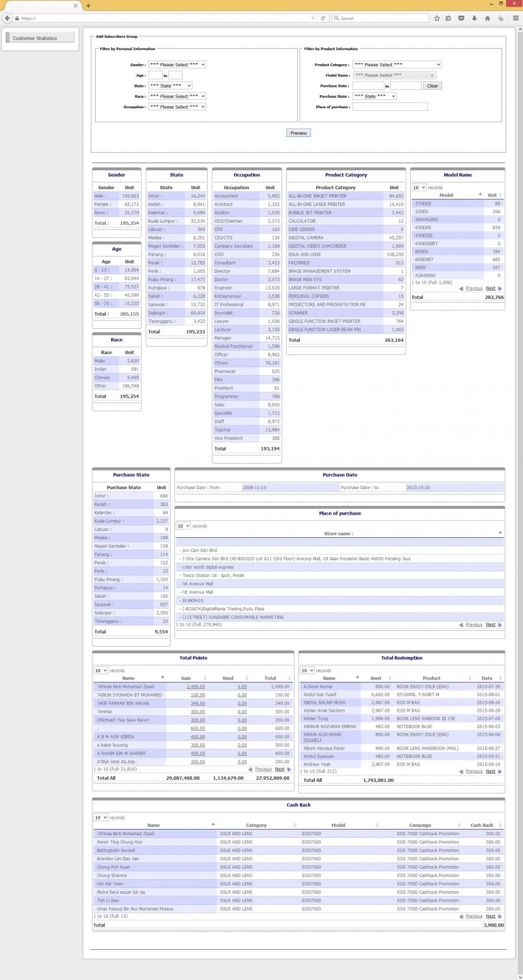Click the site lock icon in address bar
The height and width of the screenshot is (980, 523).
pos(17,18)
